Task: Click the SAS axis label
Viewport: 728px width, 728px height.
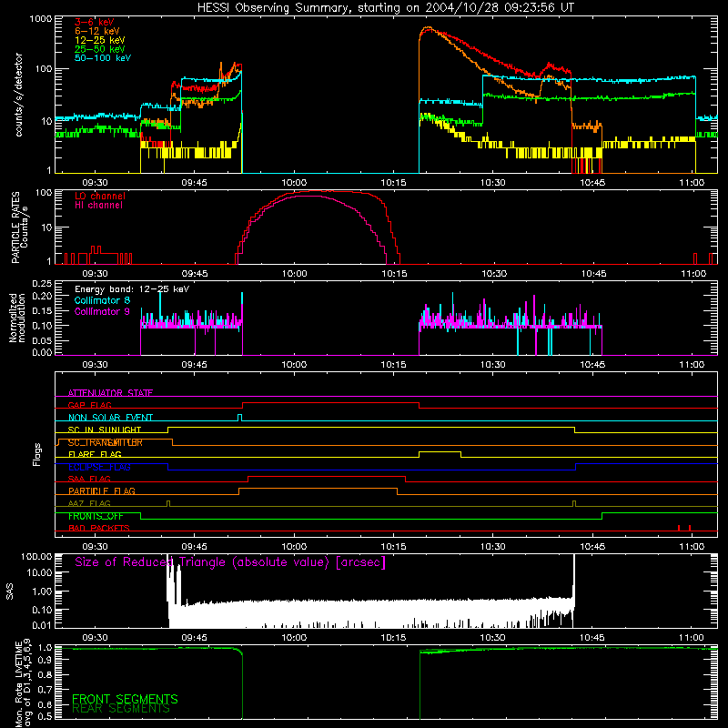Action: (x=10, y=591)
